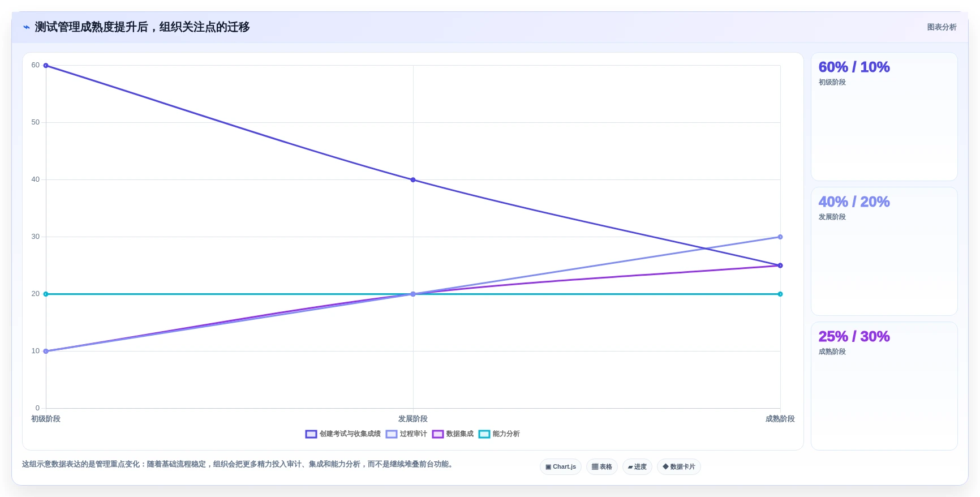Click the Chart.js tag chip
Screen dimensions: 980x497
[x=561, y=467]
